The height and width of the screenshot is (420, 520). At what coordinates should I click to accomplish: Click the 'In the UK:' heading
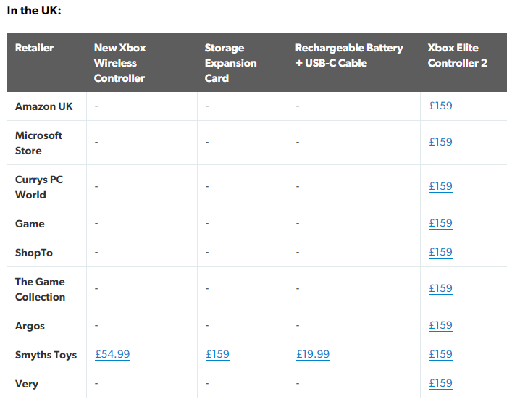[x=34, y=12]
